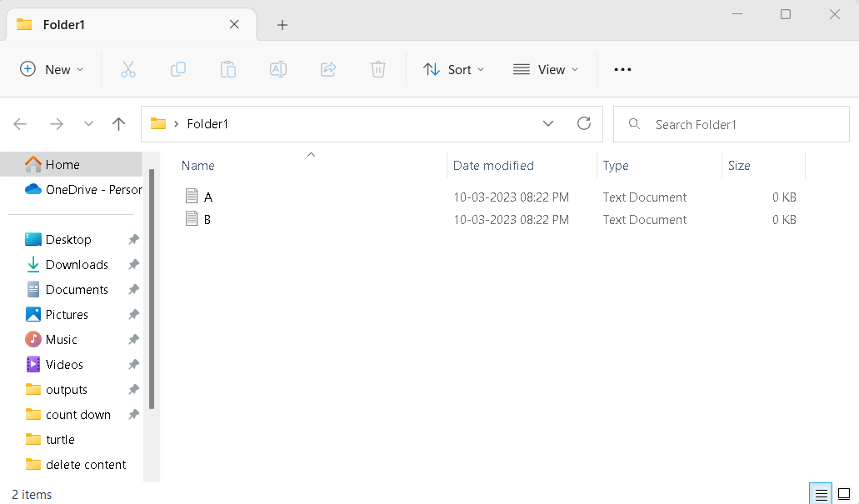The height and width of the screenshot is (504, 859).
Task: Refresh the Folder1 view
Action: coord(583,123)
